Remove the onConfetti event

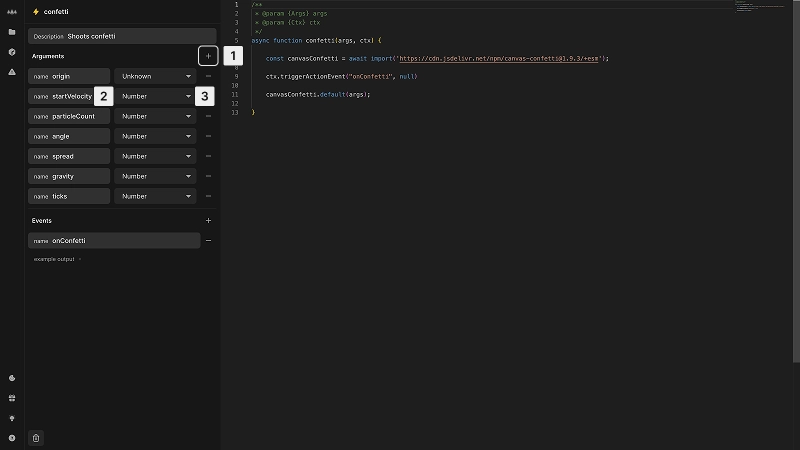[208, 240]
